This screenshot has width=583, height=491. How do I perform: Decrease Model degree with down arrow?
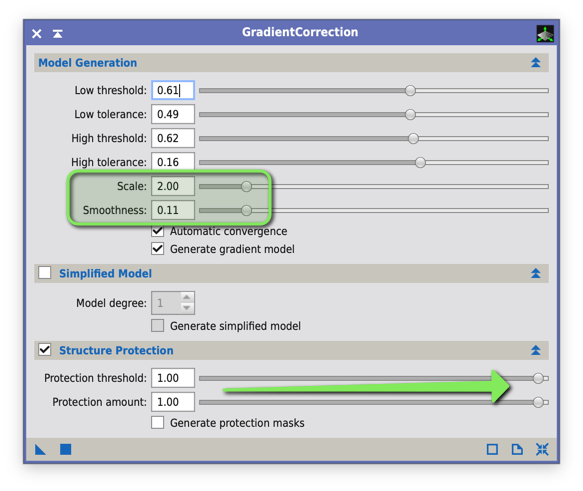pos(187,308)
